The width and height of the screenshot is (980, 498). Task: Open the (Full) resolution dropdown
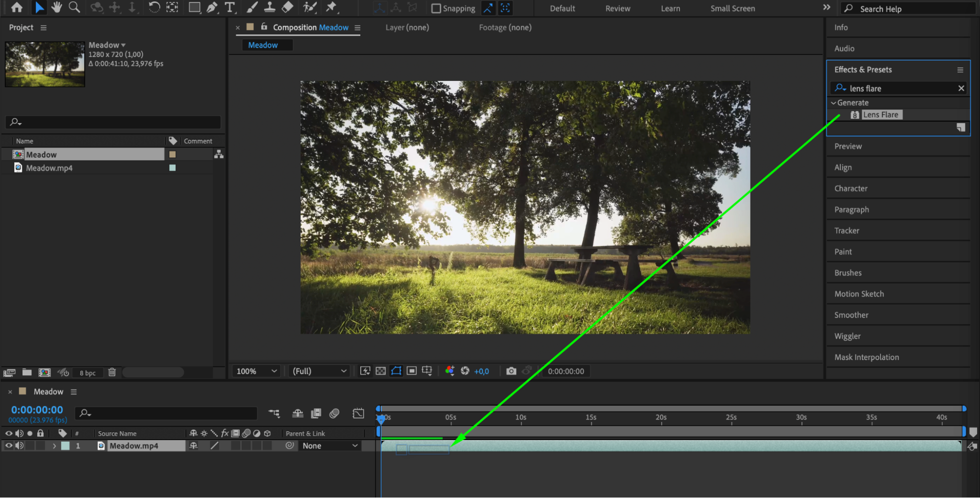click(319, 371)
